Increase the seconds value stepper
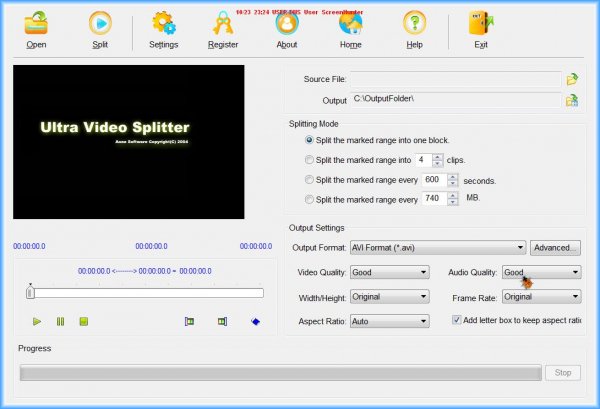 tap(453, 177)
